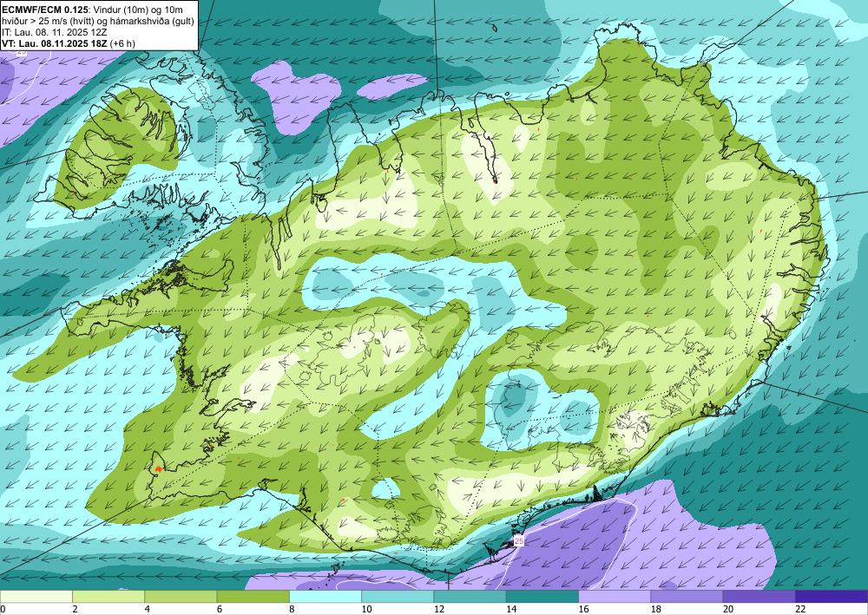
Task: Click the legend label "8"
Action: tap(292, 609)
